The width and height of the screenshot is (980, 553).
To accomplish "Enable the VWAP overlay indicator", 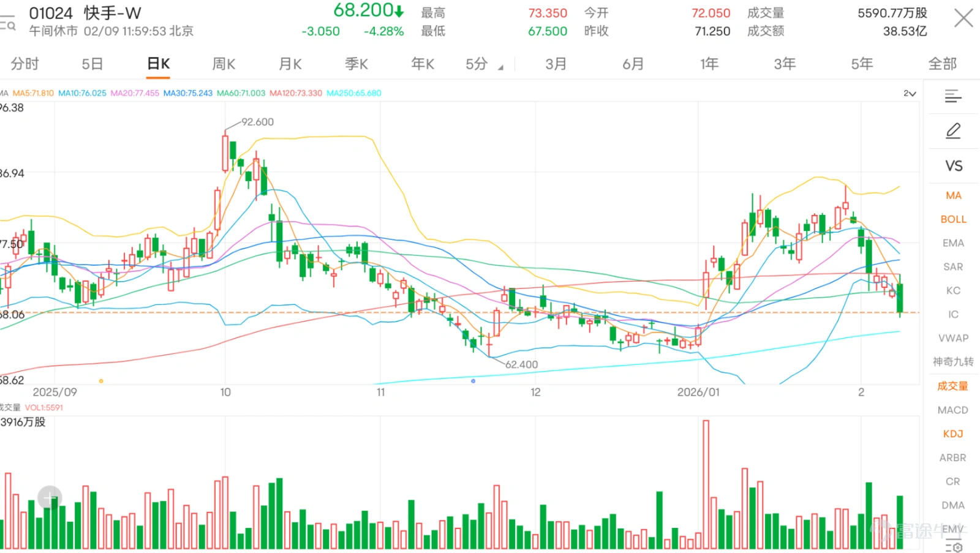I will (954, 338).
